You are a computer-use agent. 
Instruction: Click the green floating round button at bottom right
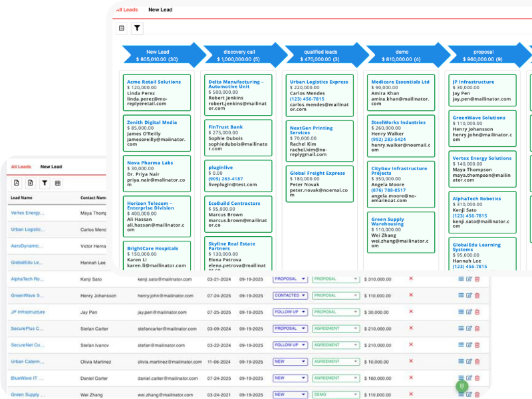coord(462,386)
